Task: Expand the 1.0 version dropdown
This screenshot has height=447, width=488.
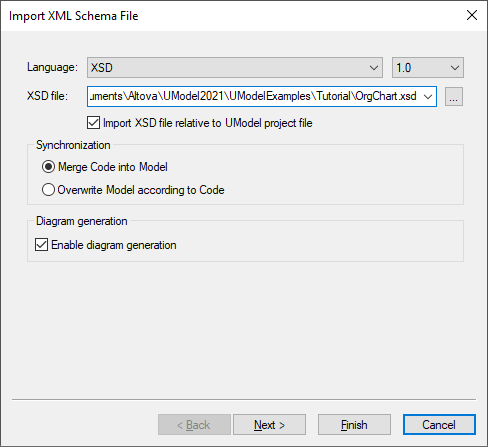Action: click(x=428, y=67)
